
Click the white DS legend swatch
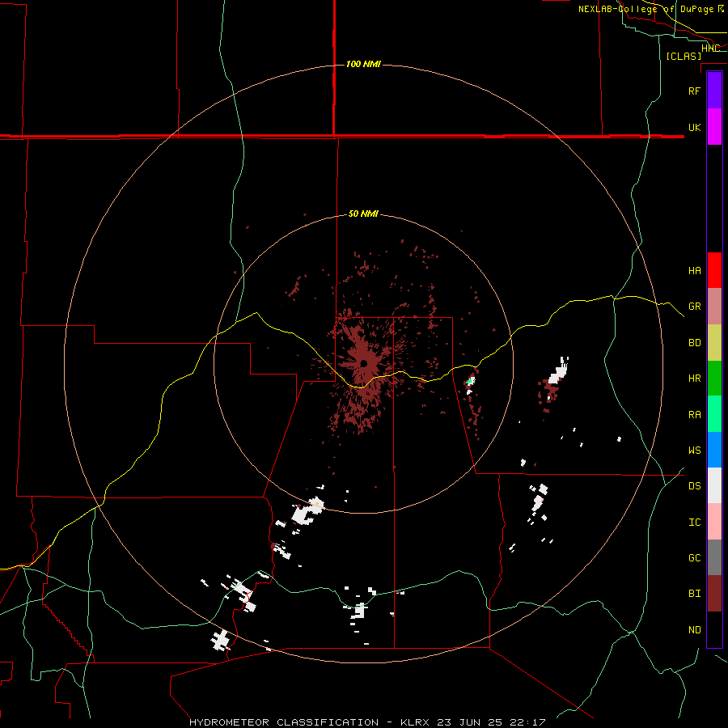click(714, 485)
